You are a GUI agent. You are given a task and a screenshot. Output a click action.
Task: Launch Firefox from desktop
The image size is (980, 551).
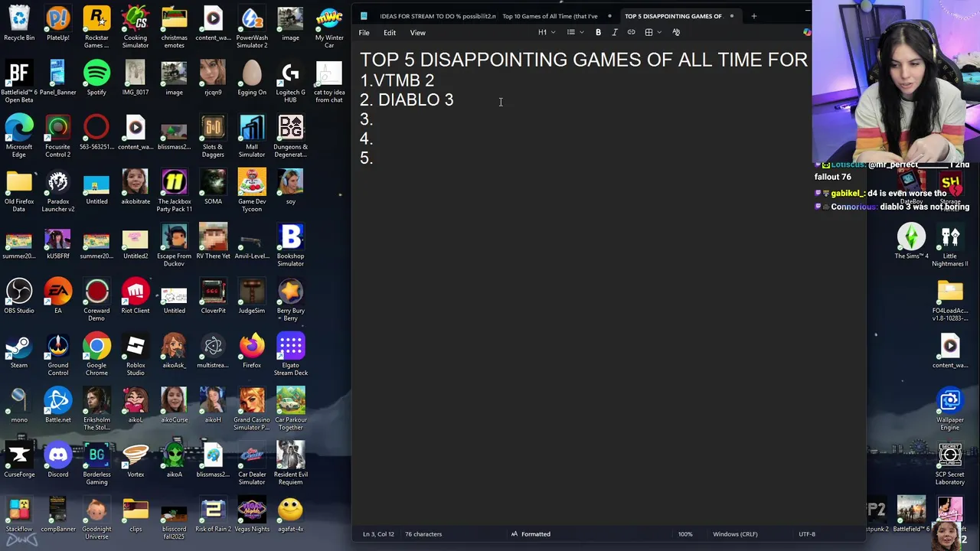(252, 350)
